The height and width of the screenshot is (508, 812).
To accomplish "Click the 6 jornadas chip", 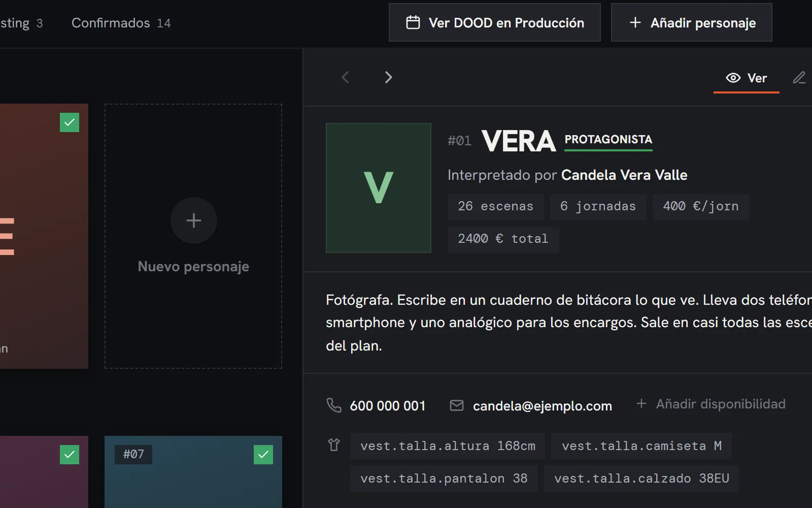I will pos(598,207).
